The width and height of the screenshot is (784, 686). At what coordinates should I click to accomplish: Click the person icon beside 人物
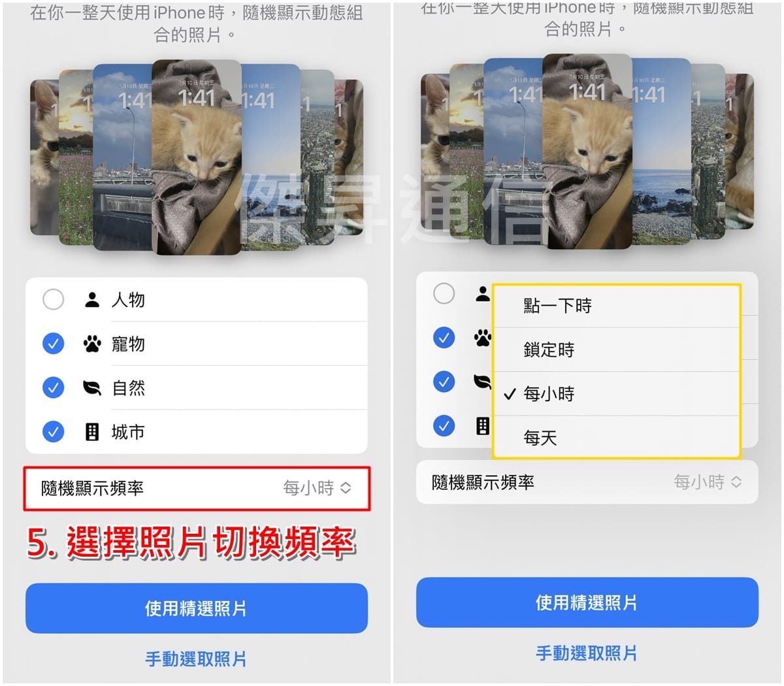tap(92, 300)
